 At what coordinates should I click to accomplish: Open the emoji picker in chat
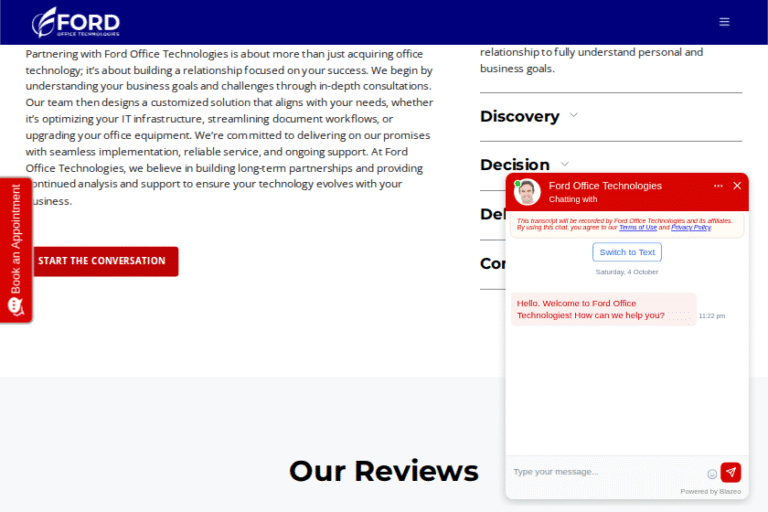tap(712, 473)
